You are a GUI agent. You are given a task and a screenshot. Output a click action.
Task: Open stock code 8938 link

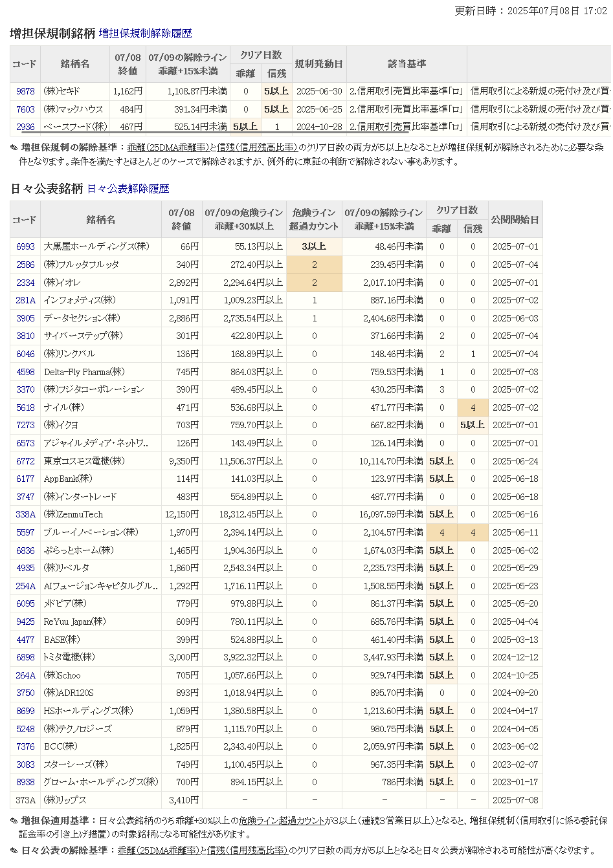click(x=25, y=782)
